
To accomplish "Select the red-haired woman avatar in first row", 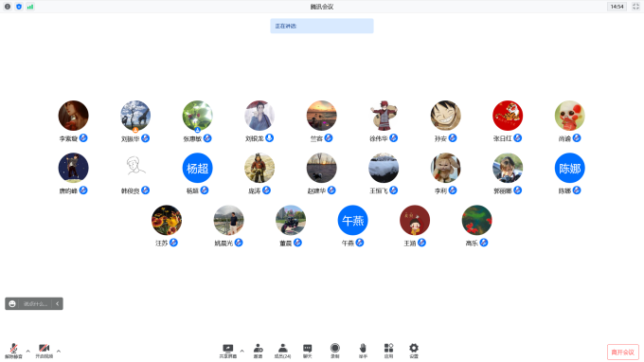I will 74,116.
